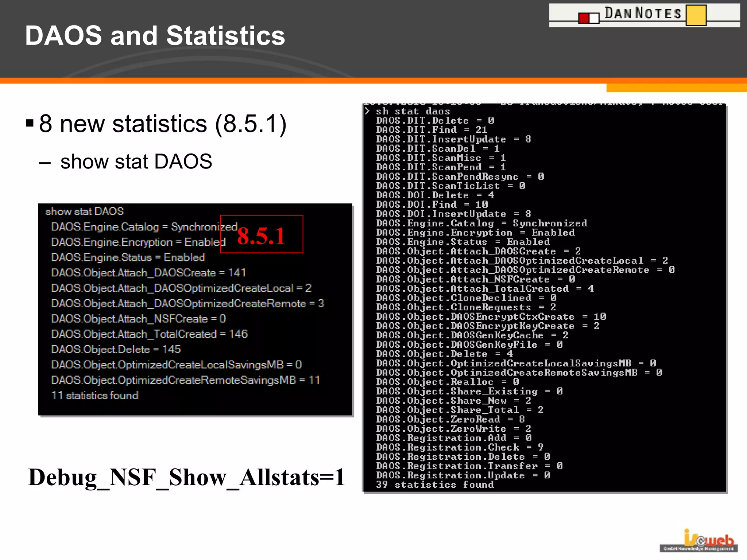This screenshot has width=747, height=560.
Task: Click 'DAOS.Object.OptimizedCreateLocalSavingsMB = 0' in the left console
Action: click(177, 365)
